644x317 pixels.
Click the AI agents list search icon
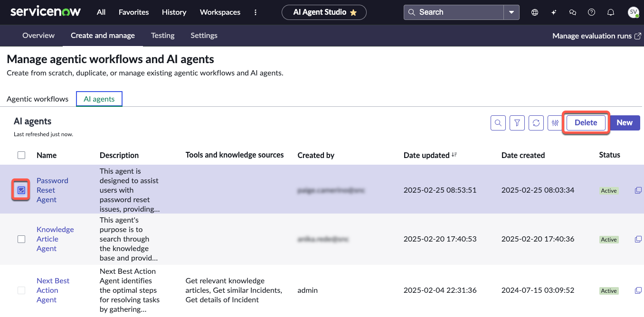(498, 123)
